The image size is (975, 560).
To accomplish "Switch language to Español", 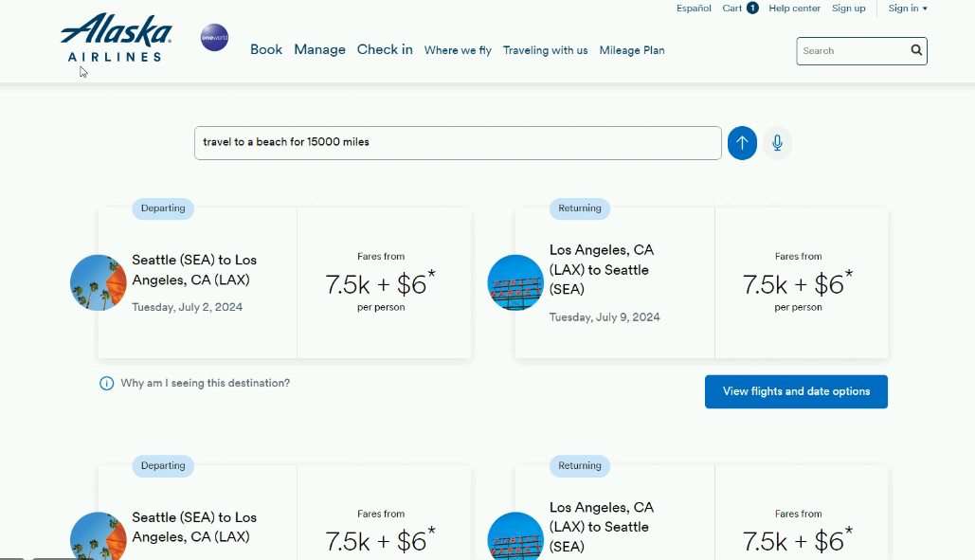I will (694, 9).
